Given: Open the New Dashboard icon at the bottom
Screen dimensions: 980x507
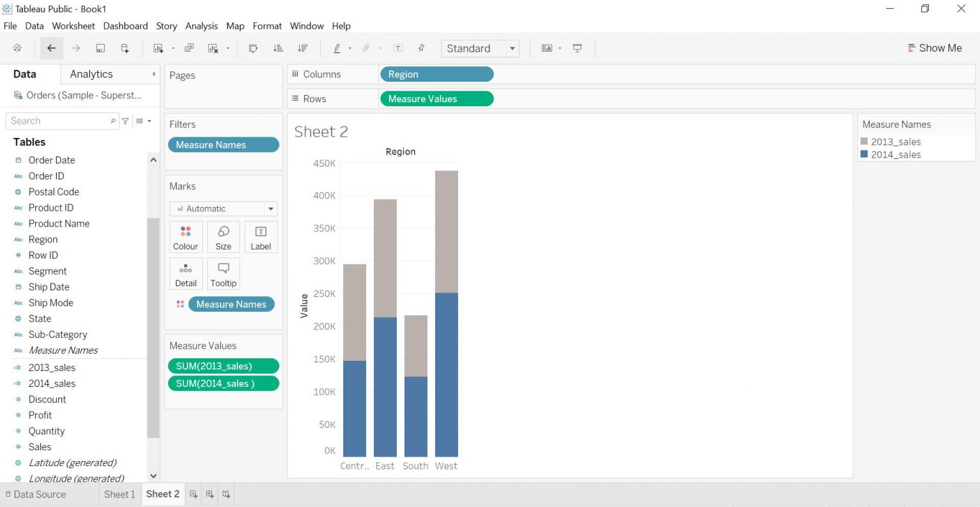Looking at the screenshot, I should pos(209,494).
